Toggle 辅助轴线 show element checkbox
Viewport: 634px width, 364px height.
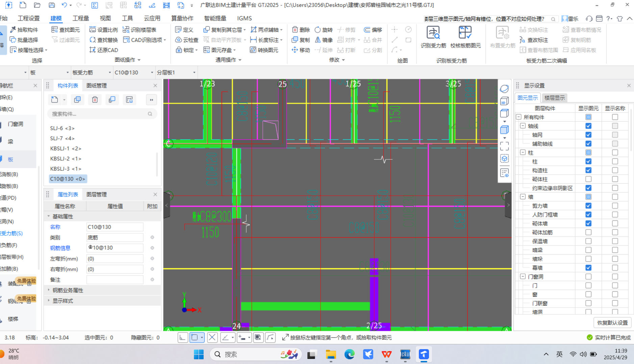tap(588, 144)
